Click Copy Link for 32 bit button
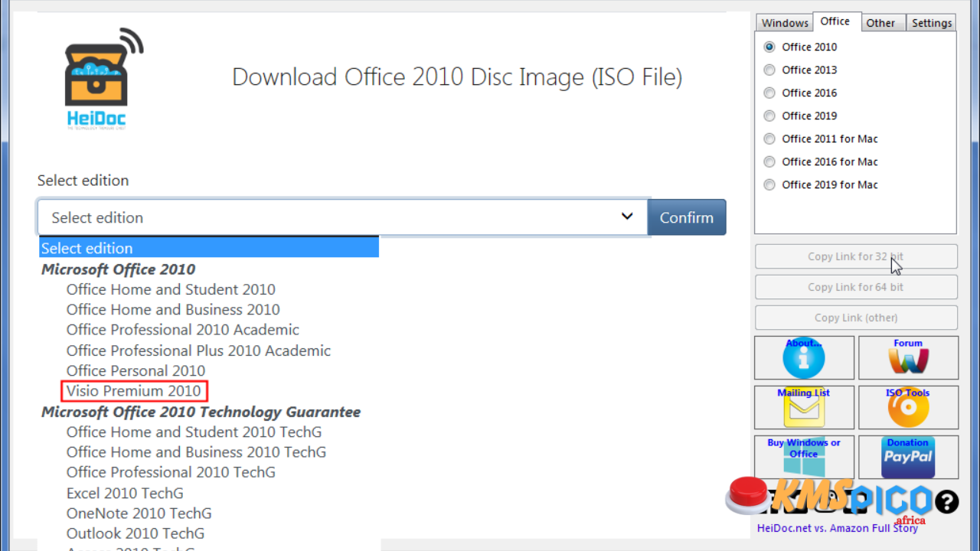The width and height of the screenshot is (980, 551). (856, 256)
